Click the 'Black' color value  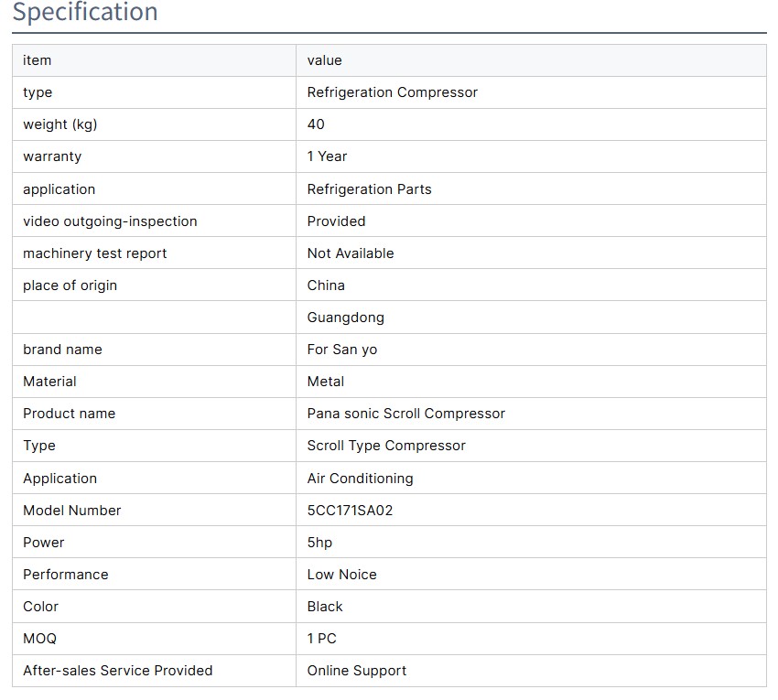[x=325, y=607]
